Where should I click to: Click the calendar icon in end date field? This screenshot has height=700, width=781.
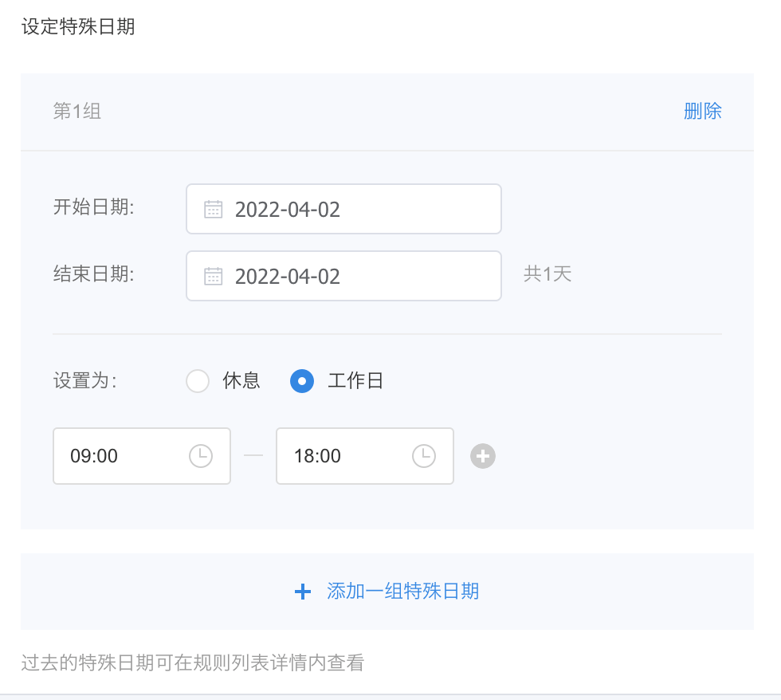(214, 276)
